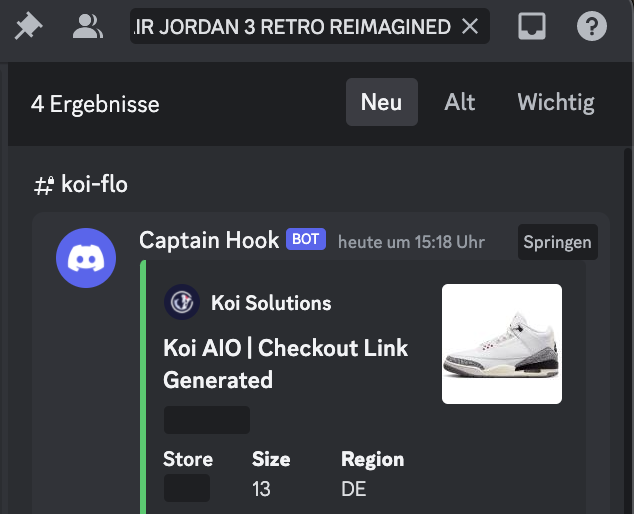Select the Neu results tab

tap(382, 102)
